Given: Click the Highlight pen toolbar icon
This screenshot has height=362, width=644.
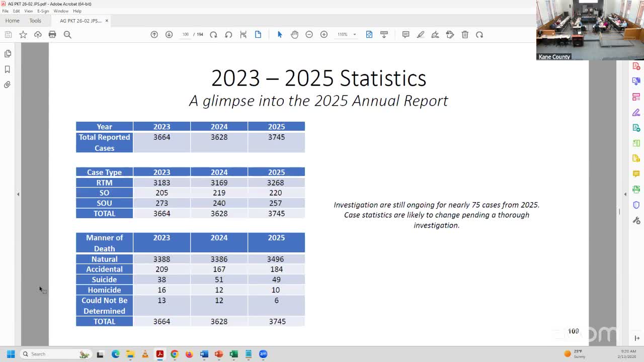Looking at the screenshot, I should point(421,34).
